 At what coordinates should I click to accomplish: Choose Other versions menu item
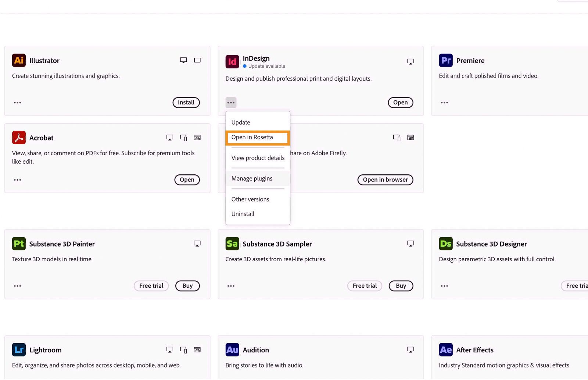click(x=258, y=199)
